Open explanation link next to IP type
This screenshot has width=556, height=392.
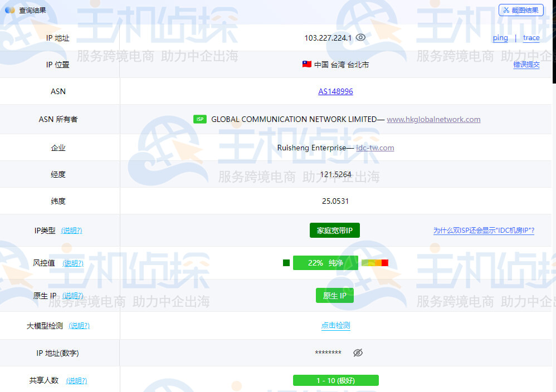[71, 231]
